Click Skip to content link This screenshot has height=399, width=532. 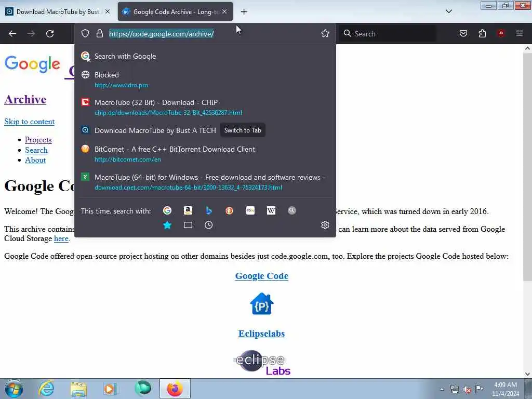[x=30, y=122]
